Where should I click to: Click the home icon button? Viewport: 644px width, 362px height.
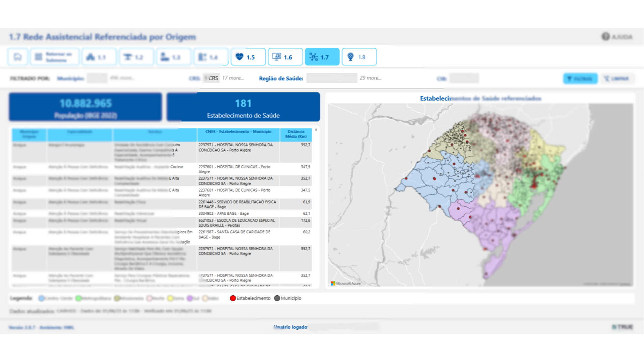(x=17, y=57)
